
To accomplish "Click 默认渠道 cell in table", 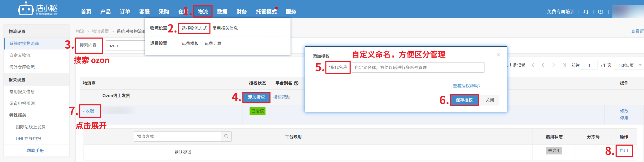I will pos(183,152).
